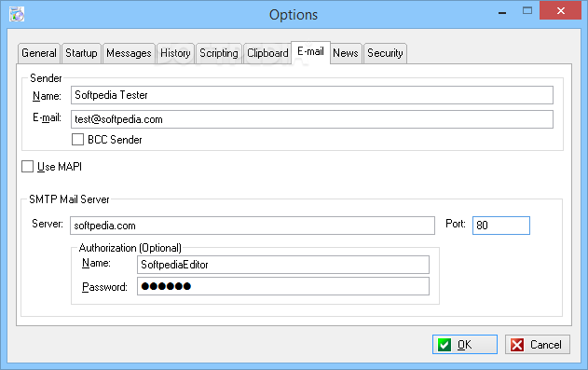The width and height of the screenshot is (588, 370).
Task: Enable the BCC Sender checkbox
Action: pos(77,140)
